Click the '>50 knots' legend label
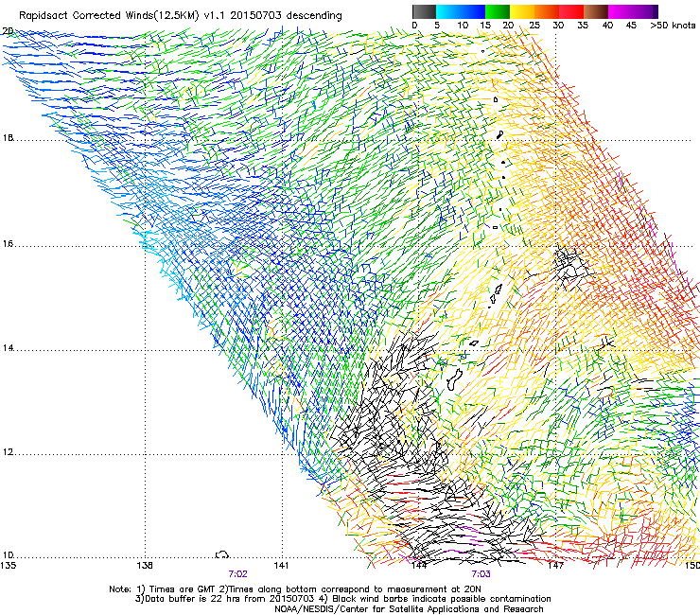700x615 pixels. [673, 26]
